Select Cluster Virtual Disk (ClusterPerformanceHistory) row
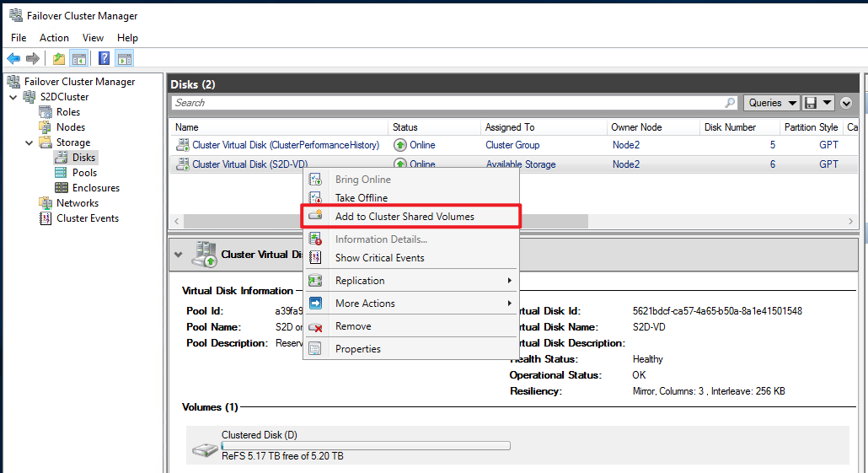 pos(514,145)
